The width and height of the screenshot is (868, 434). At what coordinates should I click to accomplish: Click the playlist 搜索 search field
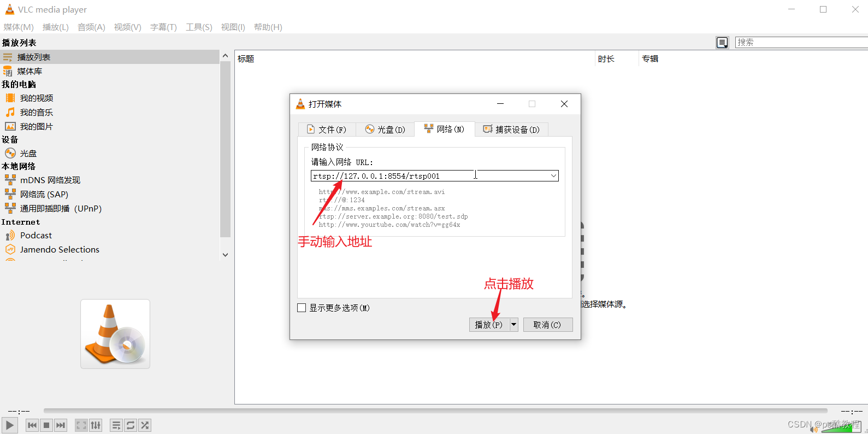pos(801,42)
